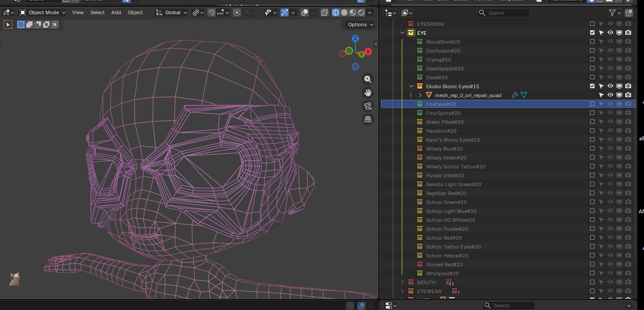Image resolution: width=644 pixels, height=310 pixels.
Task: Select the Schizo Tattoo Eyes#20 collection
Action: (x=453, y=247)
